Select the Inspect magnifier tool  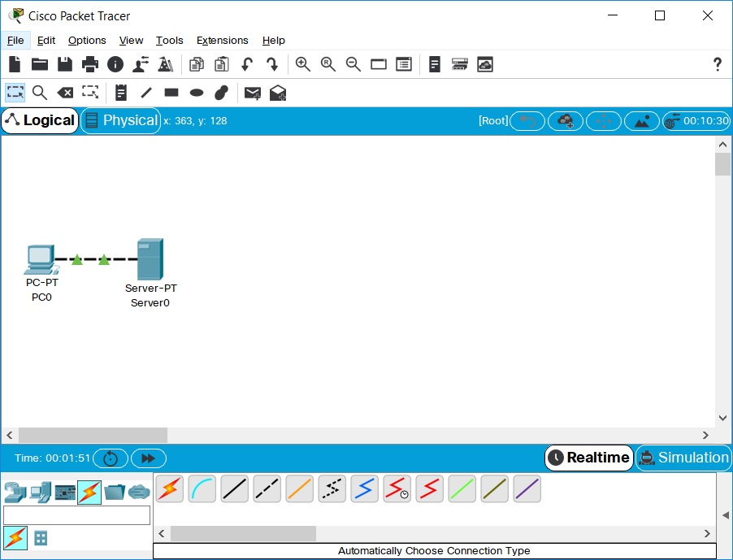click(40, 93)
